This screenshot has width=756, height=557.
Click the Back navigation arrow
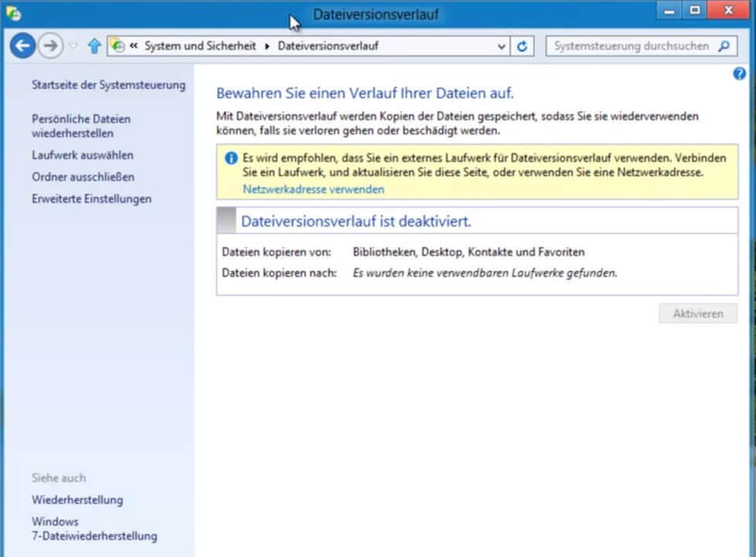[23, 46]
